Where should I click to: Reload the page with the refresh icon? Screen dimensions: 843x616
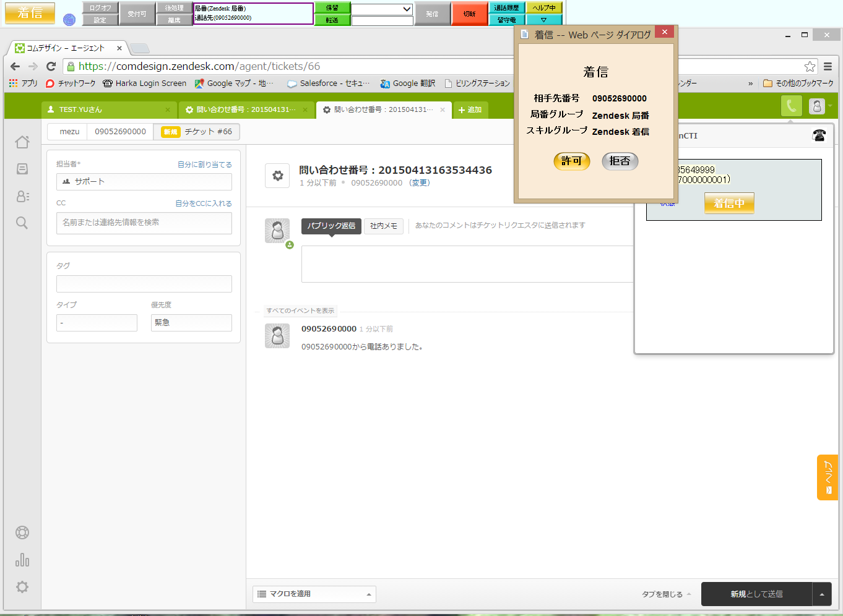51,66
